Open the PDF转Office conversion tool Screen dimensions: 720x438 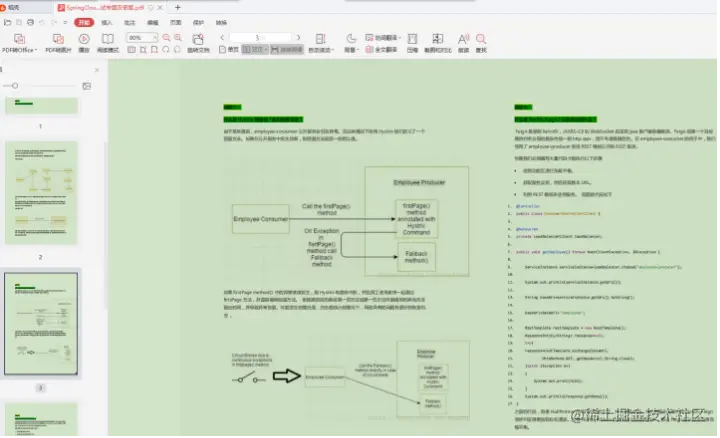(19, 43)
